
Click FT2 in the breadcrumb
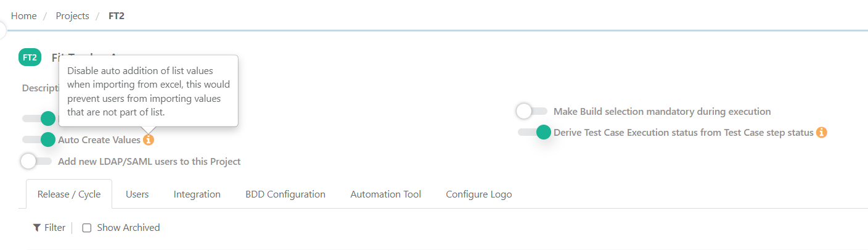[117, 16]
